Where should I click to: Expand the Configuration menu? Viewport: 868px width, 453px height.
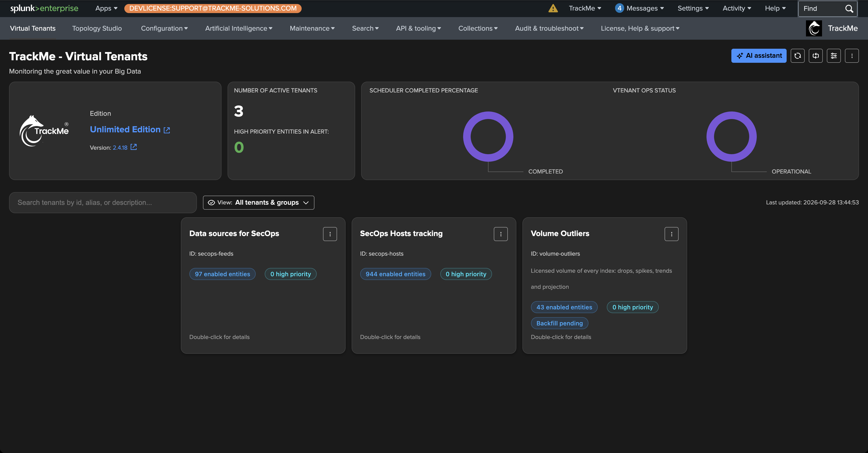click(x=164, y=28)
